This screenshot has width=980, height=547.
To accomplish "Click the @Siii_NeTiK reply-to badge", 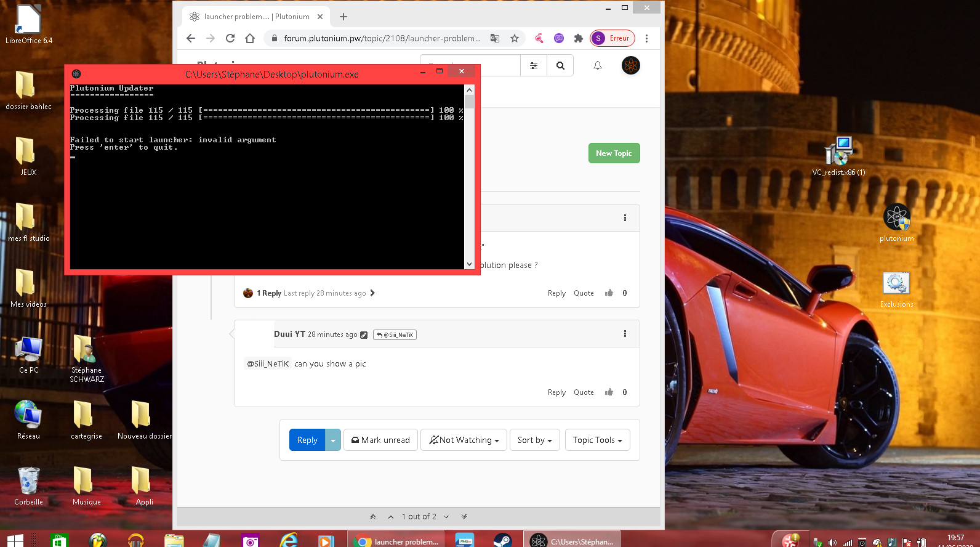I will pyautogui.click(x=395, y=335).
